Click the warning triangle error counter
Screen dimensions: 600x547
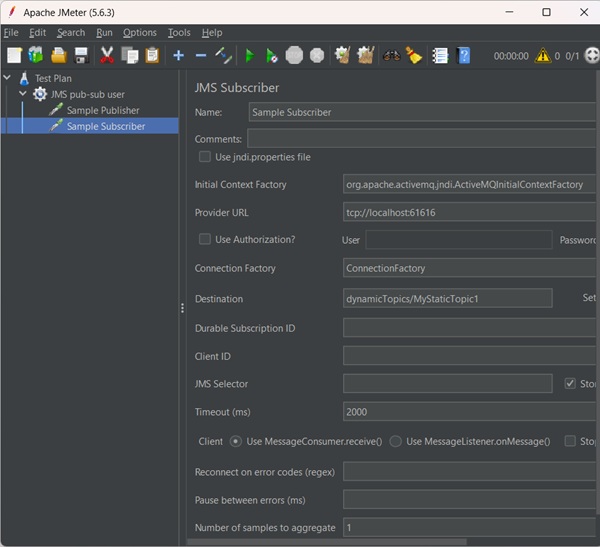pyautogui.click(x=544, y=56)
